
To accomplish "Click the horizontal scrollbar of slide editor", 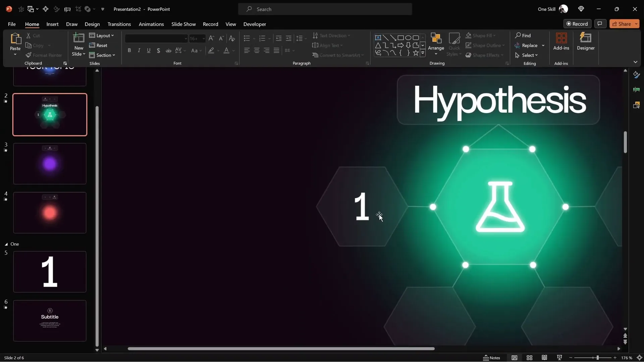I will point(281,349).
